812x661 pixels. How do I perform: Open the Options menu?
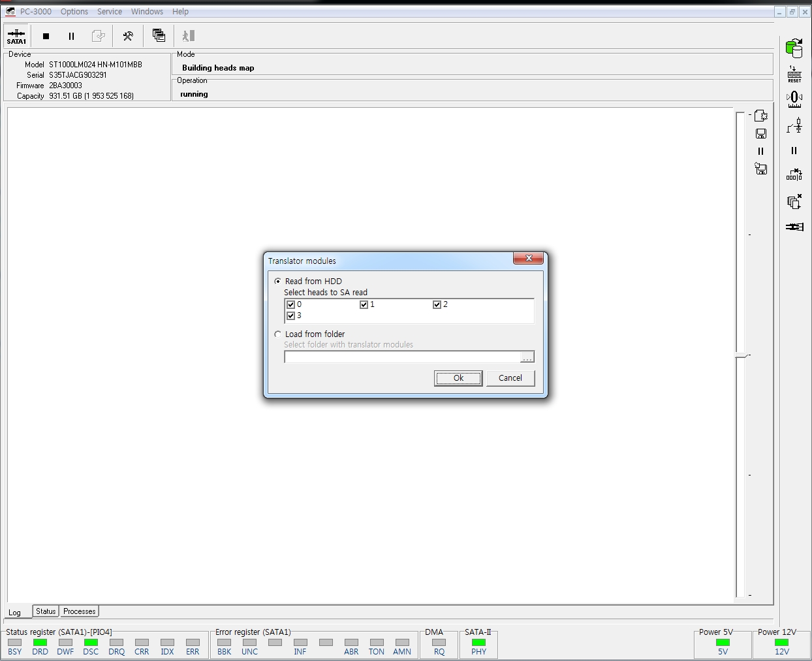click(x=74, y=11)
